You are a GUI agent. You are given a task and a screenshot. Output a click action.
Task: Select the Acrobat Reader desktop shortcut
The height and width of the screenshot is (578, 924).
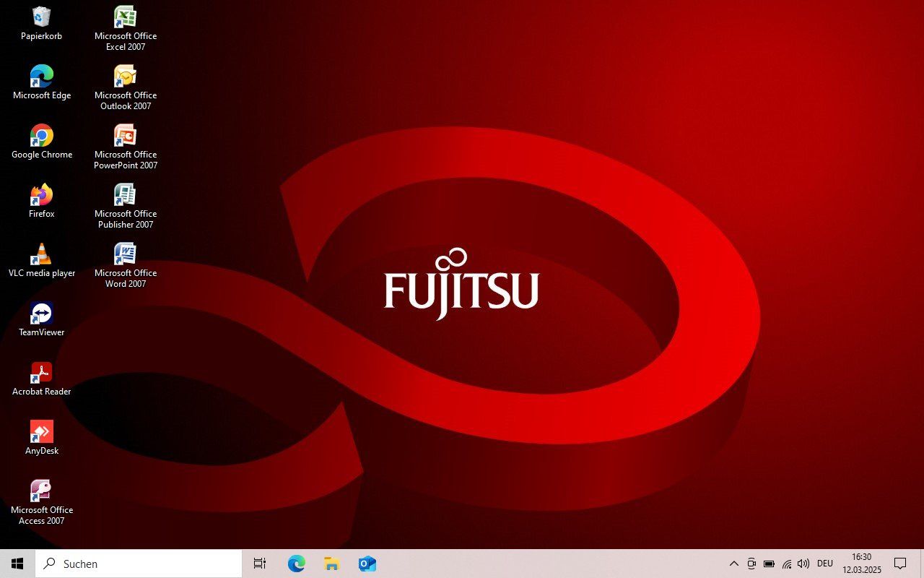click(x=41, y=379)
